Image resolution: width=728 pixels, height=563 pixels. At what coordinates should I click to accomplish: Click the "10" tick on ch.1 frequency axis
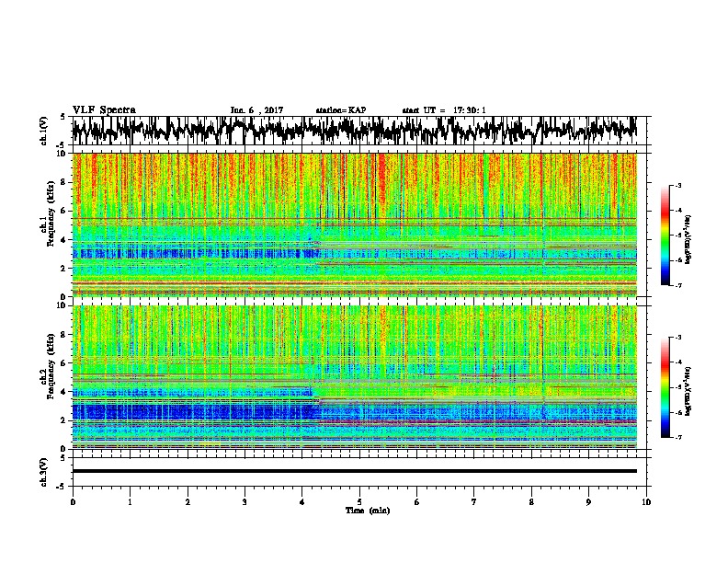pos(63,154)
